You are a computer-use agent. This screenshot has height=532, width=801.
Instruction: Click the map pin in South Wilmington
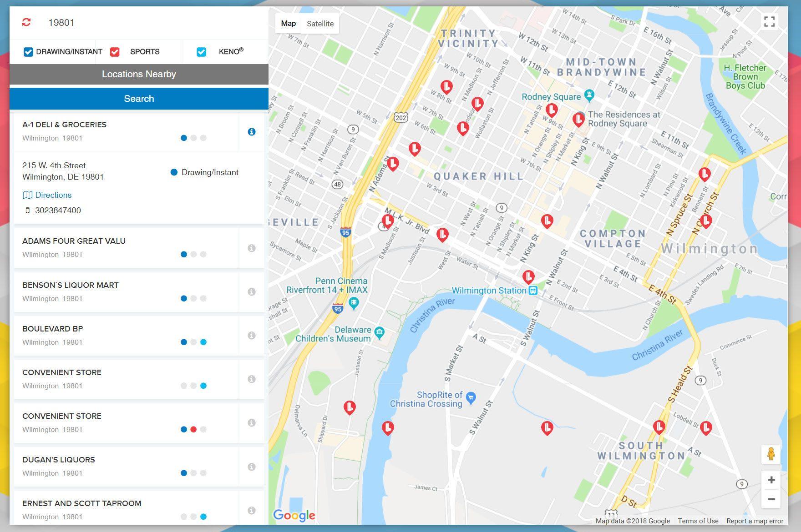(x=659, y=427)
